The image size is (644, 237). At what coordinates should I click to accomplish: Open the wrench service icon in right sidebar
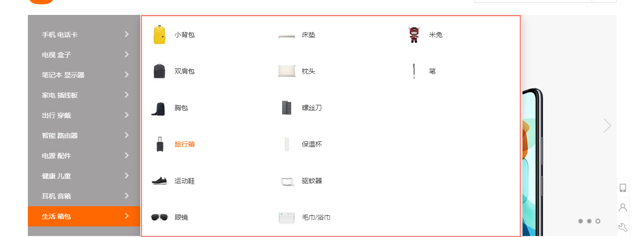point(623,227)
